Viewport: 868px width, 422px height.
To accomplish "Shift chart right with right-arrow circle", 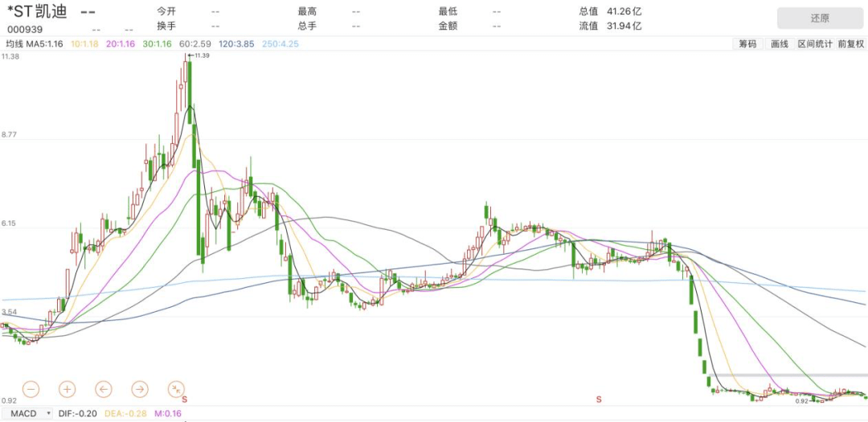I will point(140,389).
